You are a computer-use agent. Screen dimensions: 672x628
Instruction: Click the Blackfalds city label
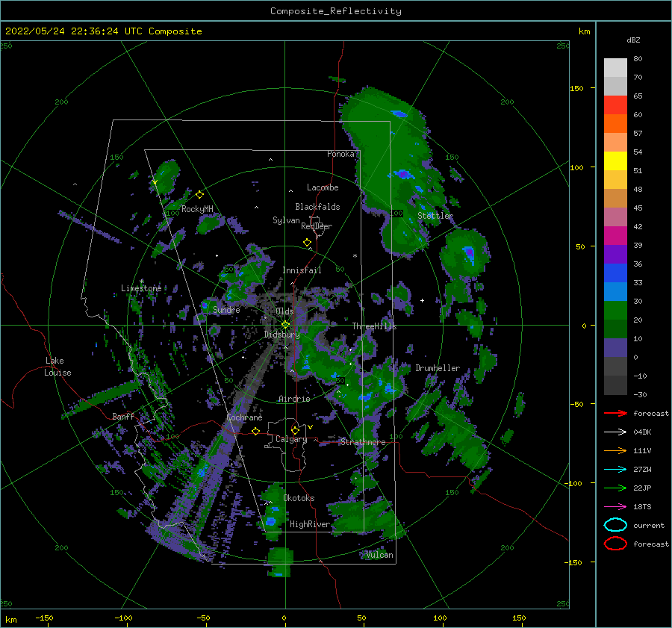tap(317, 207)
